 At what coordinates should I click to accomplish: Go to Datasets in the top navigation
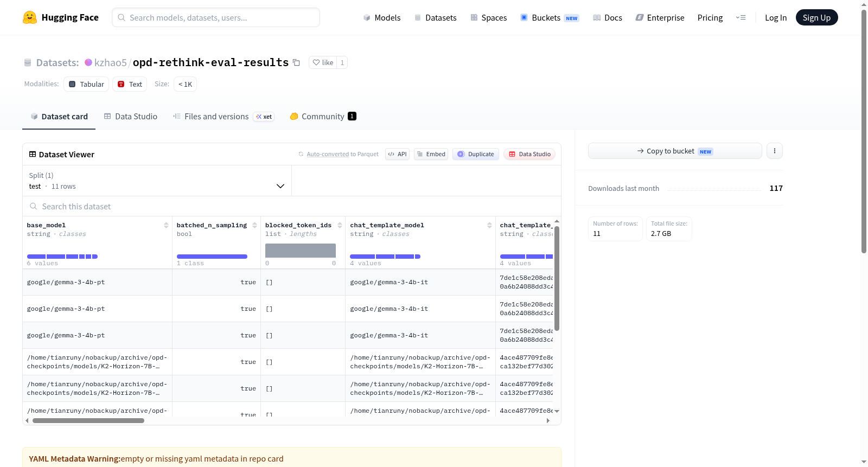(x=435, y=17)
